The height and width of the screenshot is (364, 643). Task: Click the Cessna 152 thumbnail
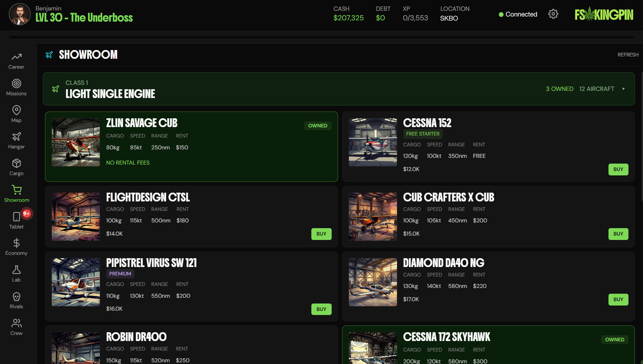pos(373,142)
